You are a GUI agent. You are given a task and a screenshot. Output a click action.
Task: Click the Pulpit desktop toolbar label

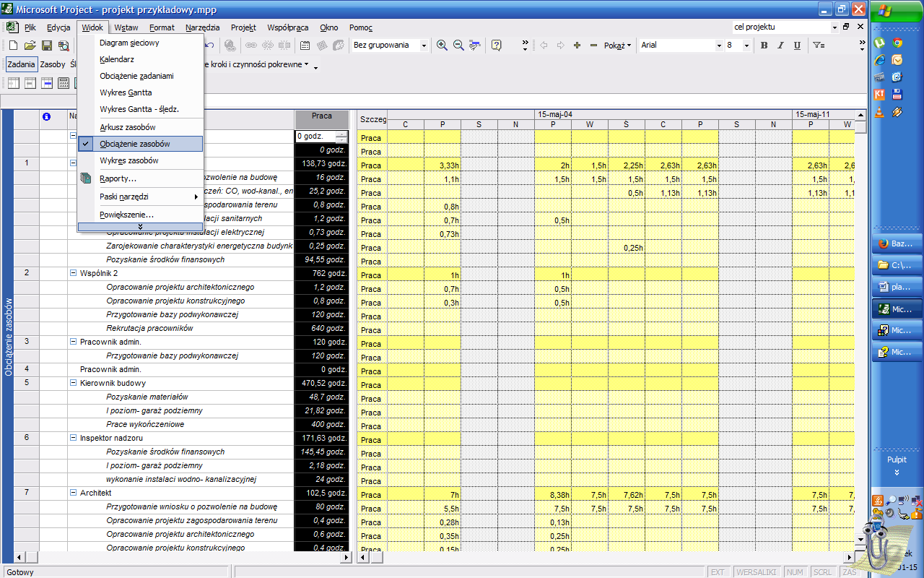pyautogui.click(x=897, y=460)
